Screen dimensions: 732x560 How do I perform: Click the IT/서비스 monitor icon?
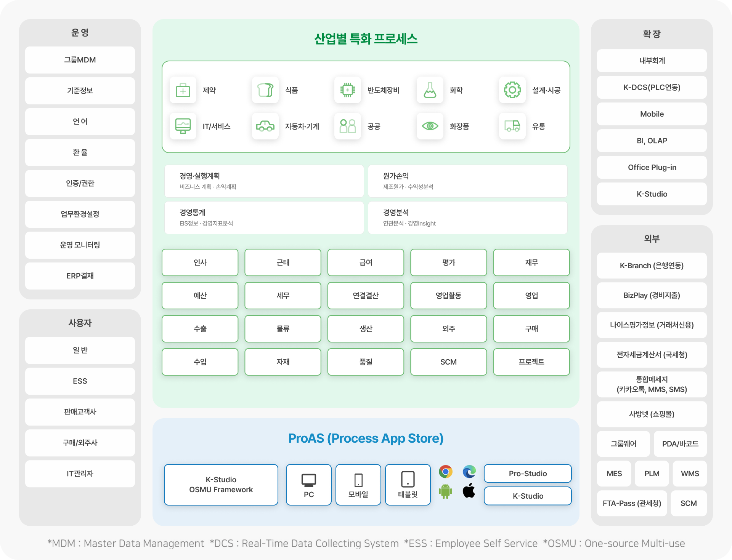click(183, 126)
